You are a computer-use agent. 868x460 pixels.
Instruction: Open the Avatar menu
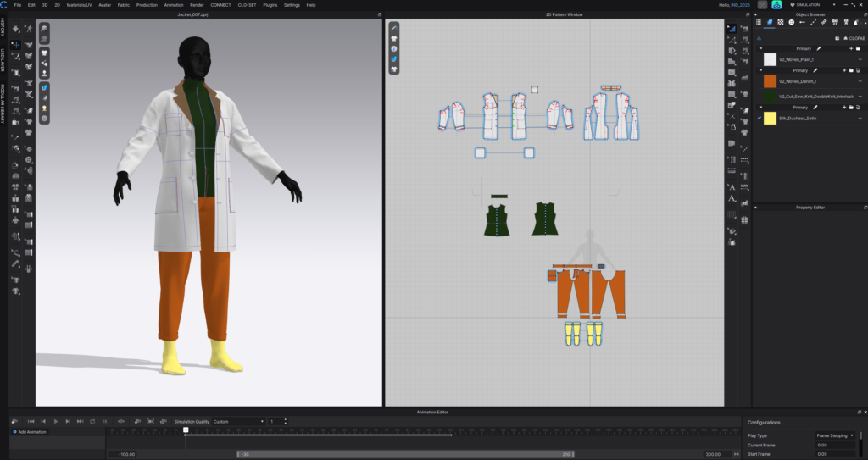pos(104,5)
